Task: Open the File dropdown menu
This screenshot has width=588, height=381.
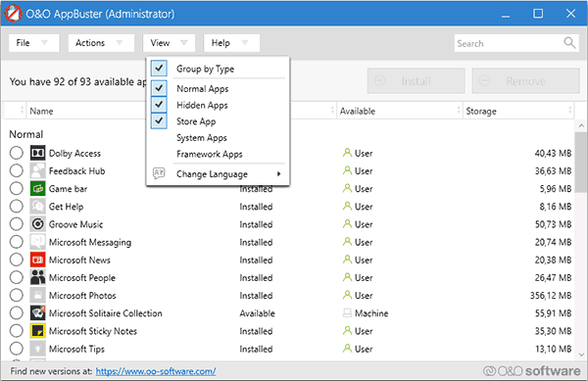Action: point(34,43)
